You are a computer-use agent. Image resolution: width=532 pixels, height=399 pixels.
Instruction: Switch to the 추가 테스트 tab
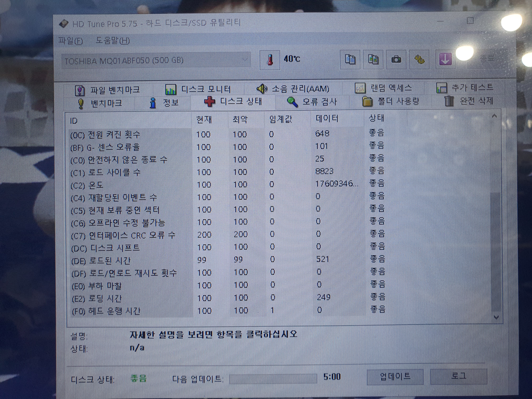click(x=465, y=87)
